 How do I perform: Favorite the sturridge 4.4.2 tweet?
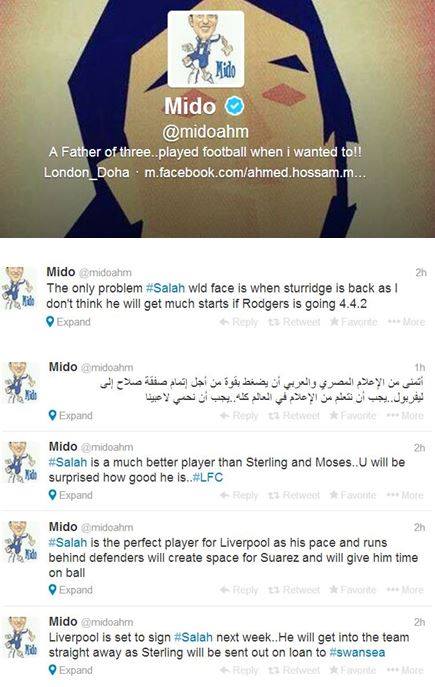tap(353, 322)
